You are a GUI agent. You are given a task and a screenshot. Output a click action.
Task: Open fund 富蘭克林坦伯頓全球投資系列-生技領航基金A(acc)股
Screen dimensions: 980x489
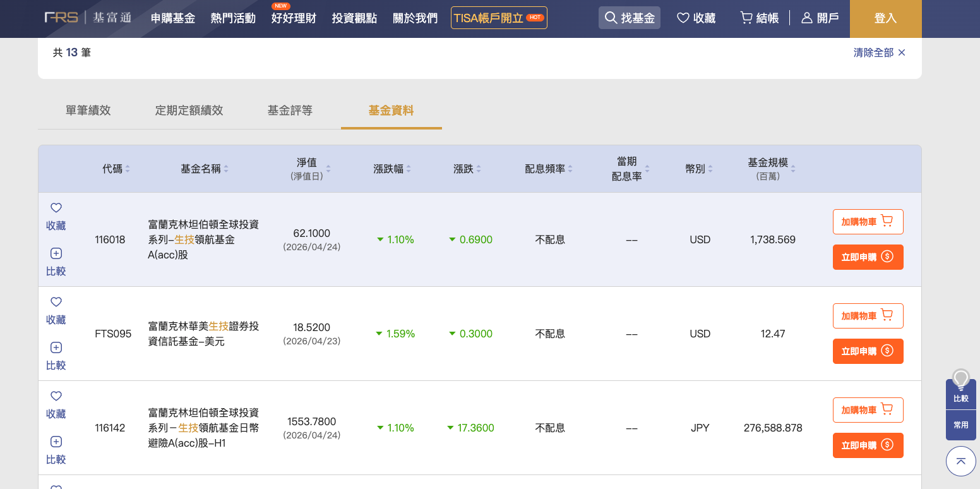[203, 240]
